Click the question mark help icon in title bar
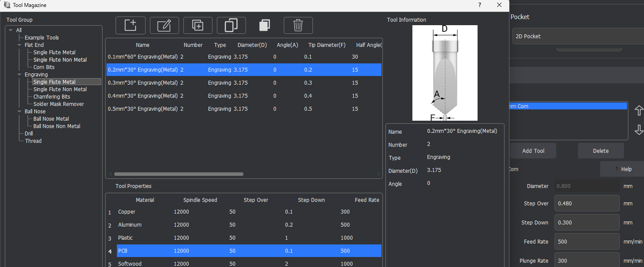 (x=480, y=5)
